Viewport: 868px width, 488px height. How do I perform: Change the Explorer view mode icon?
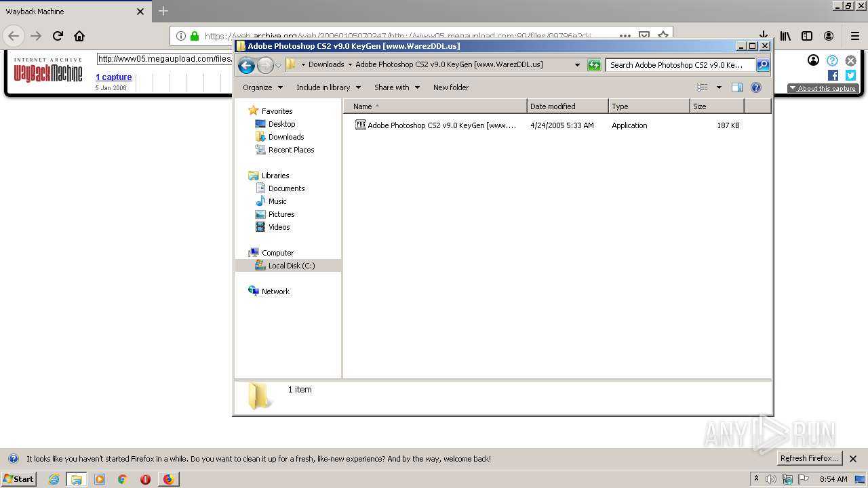(x=703, y=87)
